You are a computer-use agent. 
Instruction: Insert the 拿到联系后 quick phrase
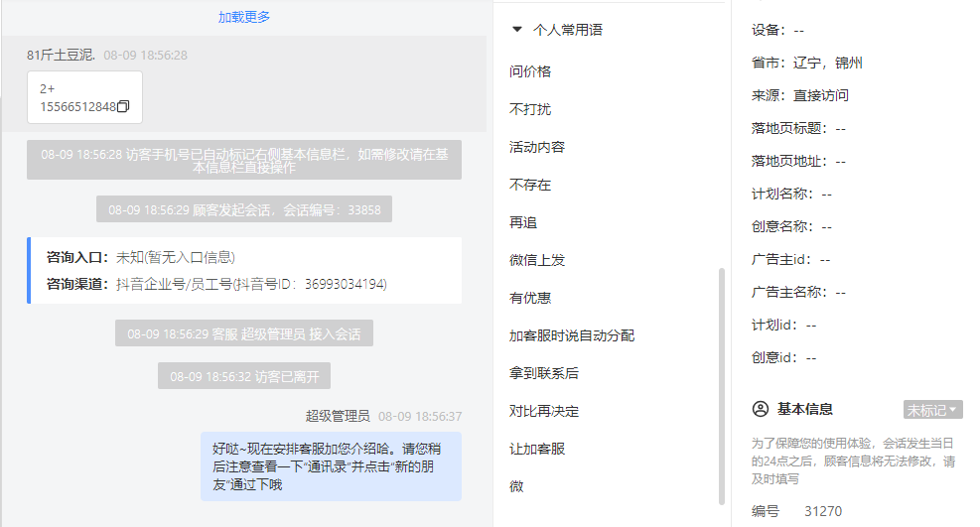pos(544,373)
